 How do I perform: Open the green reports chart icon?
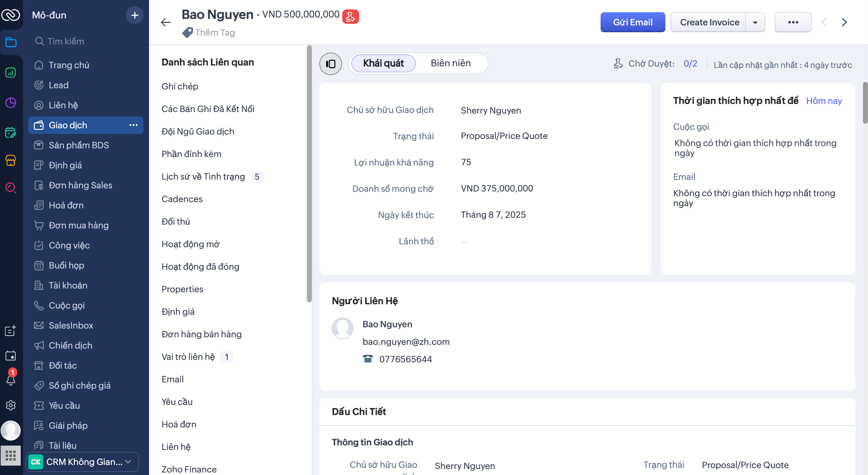(x=11, y=72)
